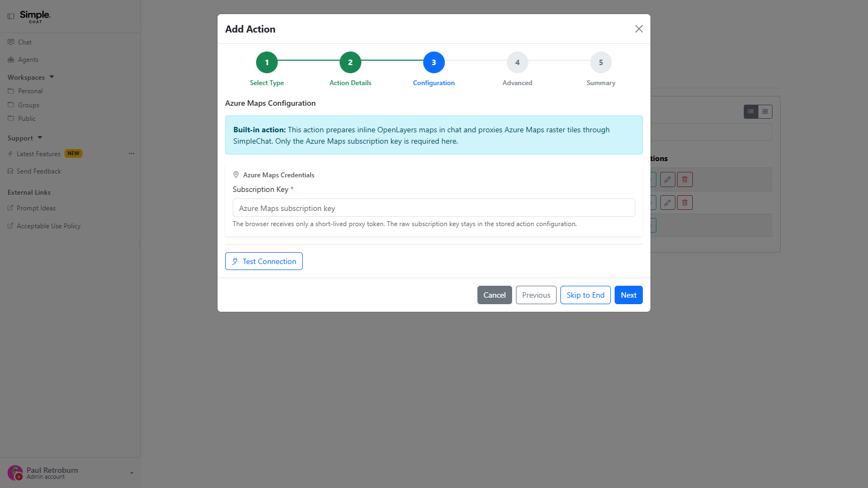Image resolution: width=868 pixels, height=488 pixels.
Task: Open Send Feedback
Action: (x=39, y=171)
